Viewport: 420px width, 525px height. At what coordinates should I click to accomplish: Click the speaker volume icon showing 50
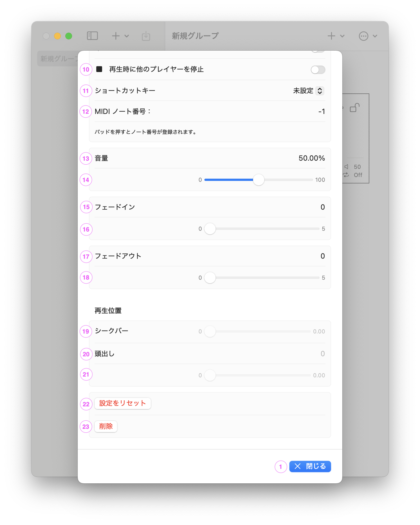point(347,167)
